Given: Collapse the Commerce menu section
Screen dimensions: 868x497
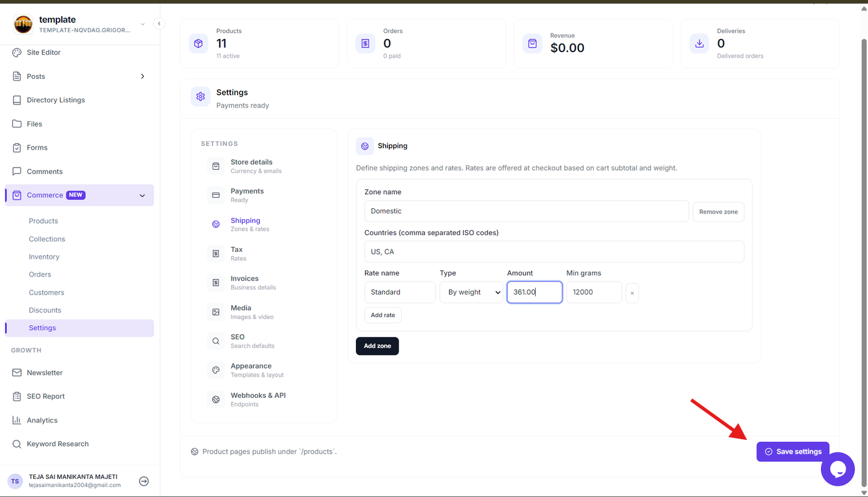Looking at the screenshot, I should coord(142,195).
